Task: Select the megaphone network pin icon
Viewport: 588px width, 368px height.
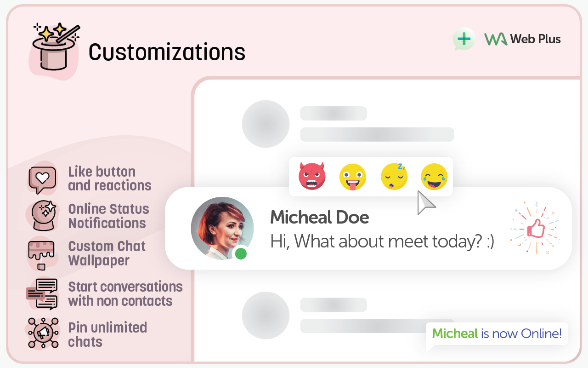Action: pos(43,333)
